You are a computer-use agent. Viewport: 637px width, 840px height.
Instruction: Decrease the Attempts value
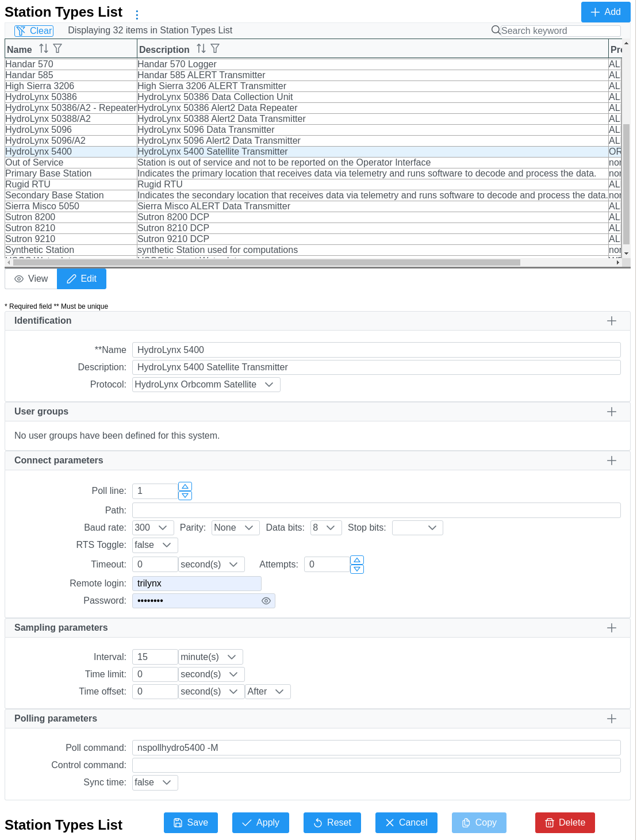[x=357, y=569]
